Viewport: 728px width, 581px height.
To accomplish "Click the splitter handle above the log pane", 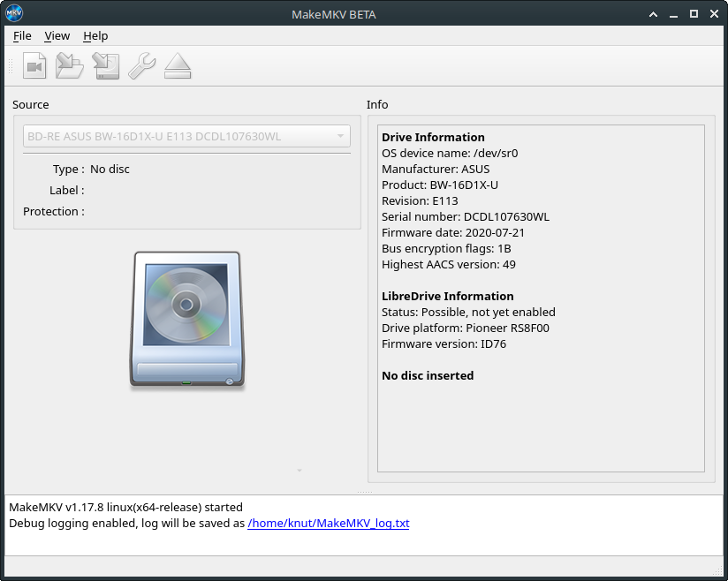I will point(364,491).
